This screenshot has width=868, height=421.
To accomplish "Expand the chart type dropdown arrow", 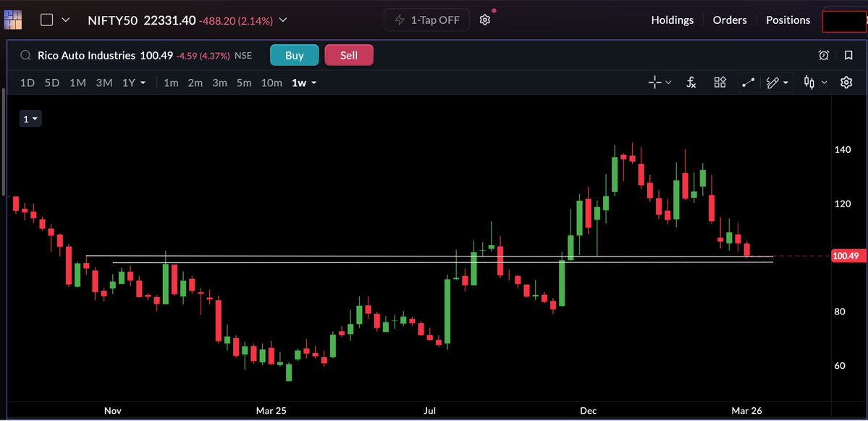I will [x=825, y=83].
